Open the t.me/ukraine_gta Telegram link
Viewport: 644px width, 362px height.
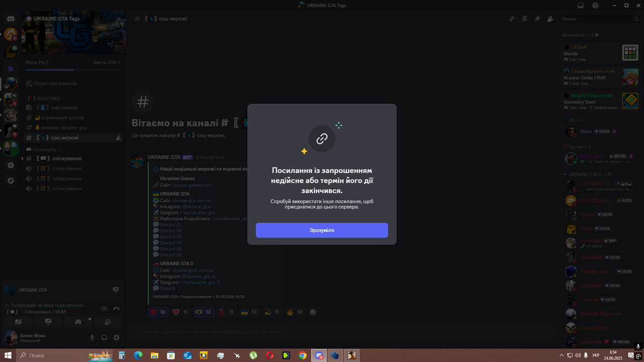[197, 213]
